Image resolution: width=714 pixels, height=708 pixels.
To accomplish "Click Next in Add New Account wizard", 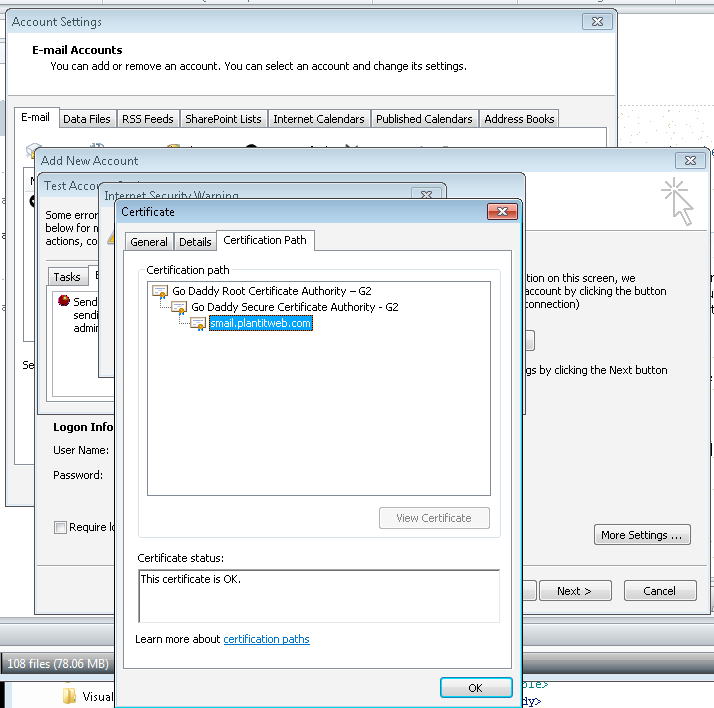I will (575, 591).
